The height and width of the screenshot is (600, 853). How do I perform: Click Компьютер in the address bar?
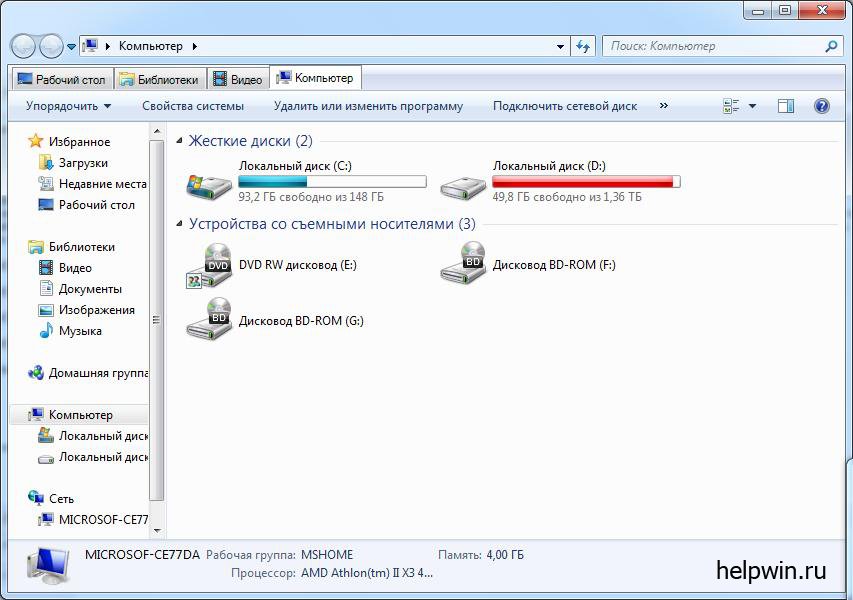click(x=151, y=46)
